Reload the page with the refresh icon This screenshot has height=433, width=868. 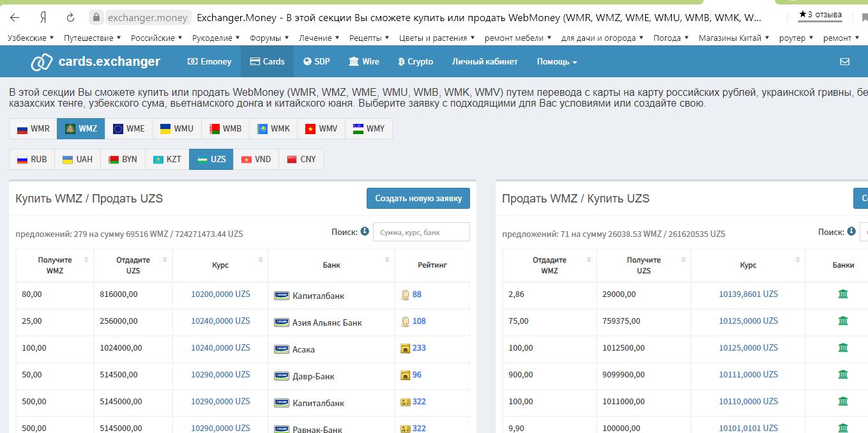point(70,17)
